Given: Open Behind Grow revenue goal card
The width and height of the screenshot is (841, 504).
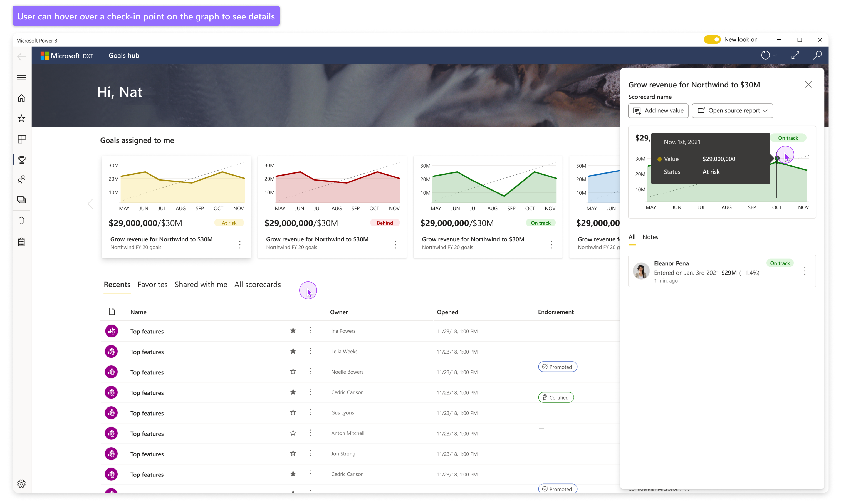Looking at the screenshot, I should [x=332, y=206].
